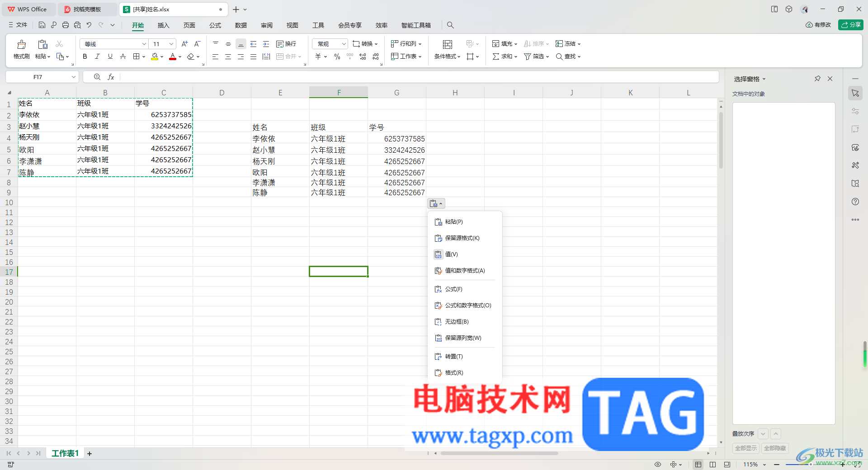Click the 分享 share button

851,25
